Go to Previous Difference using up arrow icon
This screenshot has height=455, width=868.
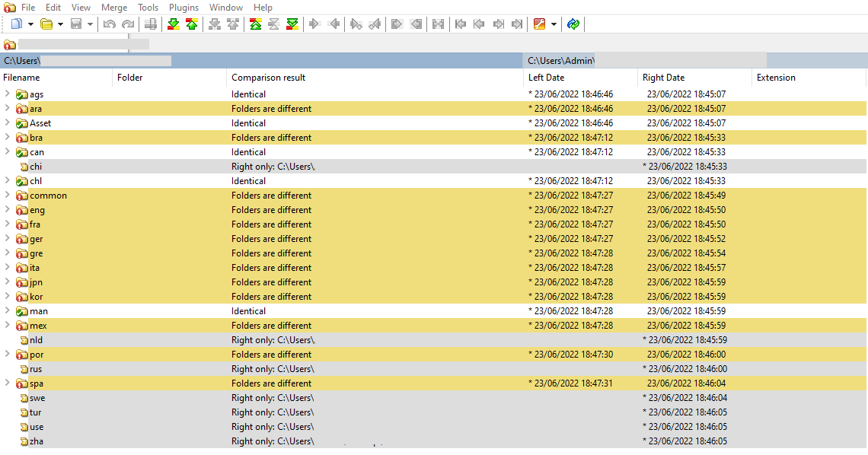192,24
